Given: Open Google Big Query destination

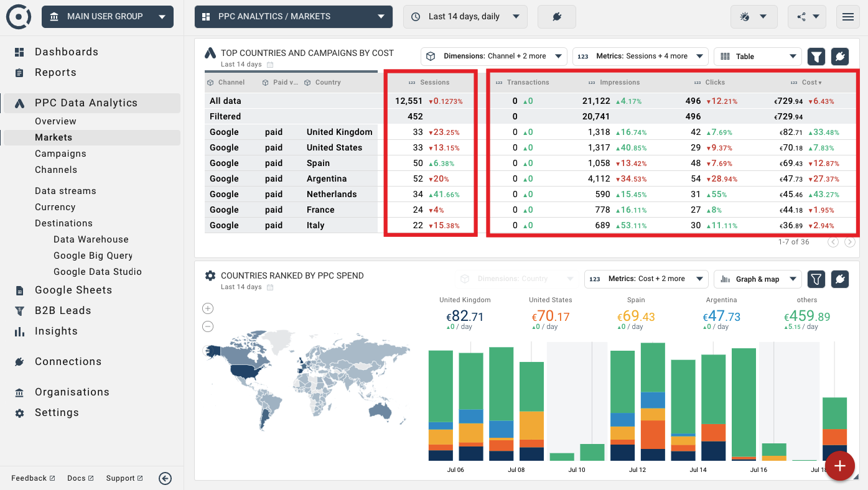Looking at the screenshot, I should 93,256.
